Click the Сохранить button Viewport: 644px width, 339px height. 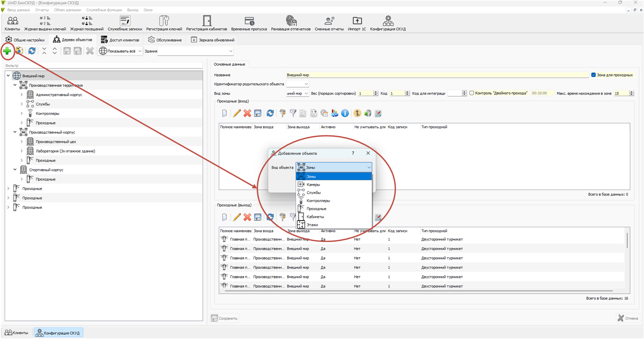click(x=224, y=318)
